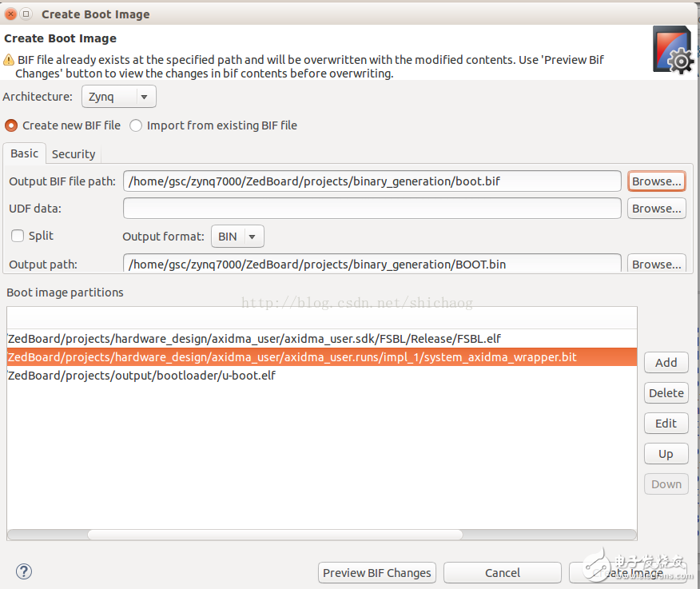Switch to the Basic tab
Image resolution: width=700 pixels, height=589 pixels.
point(24,153)
